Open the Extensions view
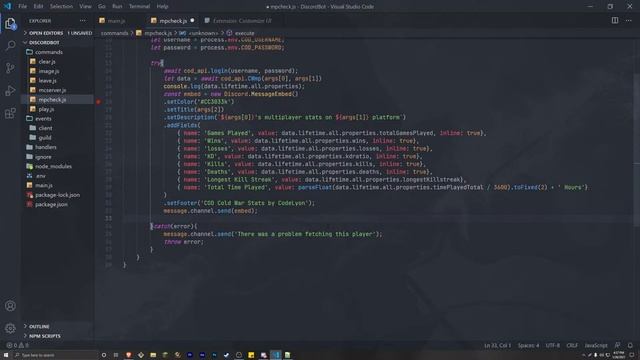This screenshot has height=360, width=640. [10, 113]
